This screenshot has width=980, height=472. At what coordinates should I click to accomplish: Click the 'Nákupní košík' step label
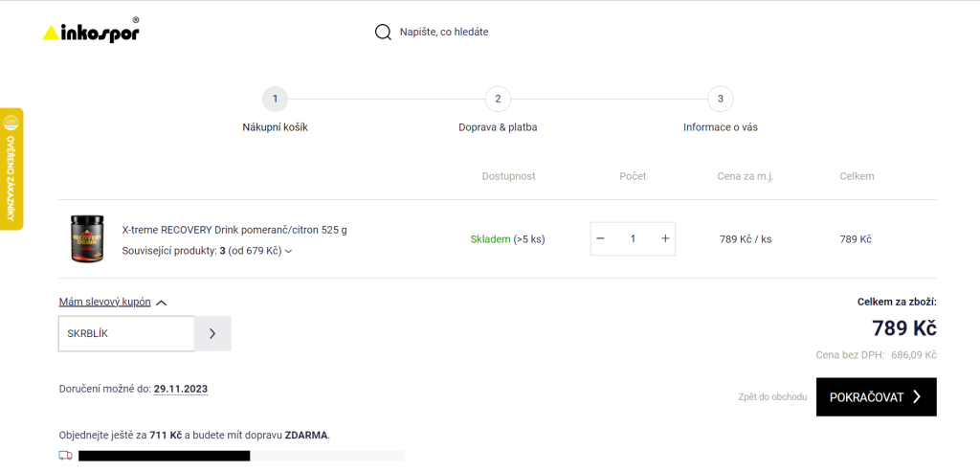275,127
